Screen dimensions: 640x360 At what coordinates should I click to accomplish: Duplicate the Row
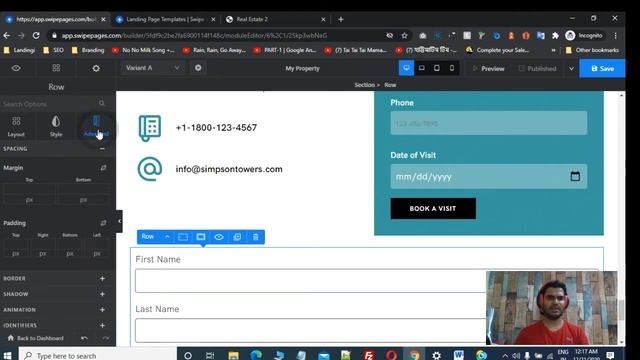pos(237,237)
